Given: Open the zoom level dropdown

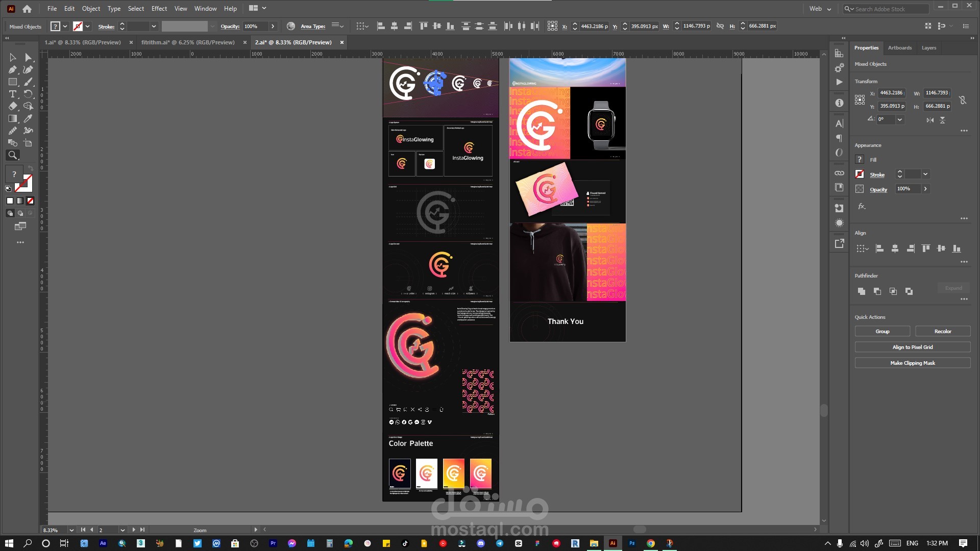Looking at the screenshot, I should point(71,530).
